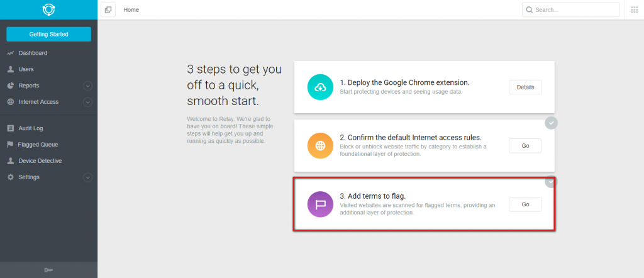Click Details for Chrome extension step
Screen dimensions: 644x278
tap(525, 87)
